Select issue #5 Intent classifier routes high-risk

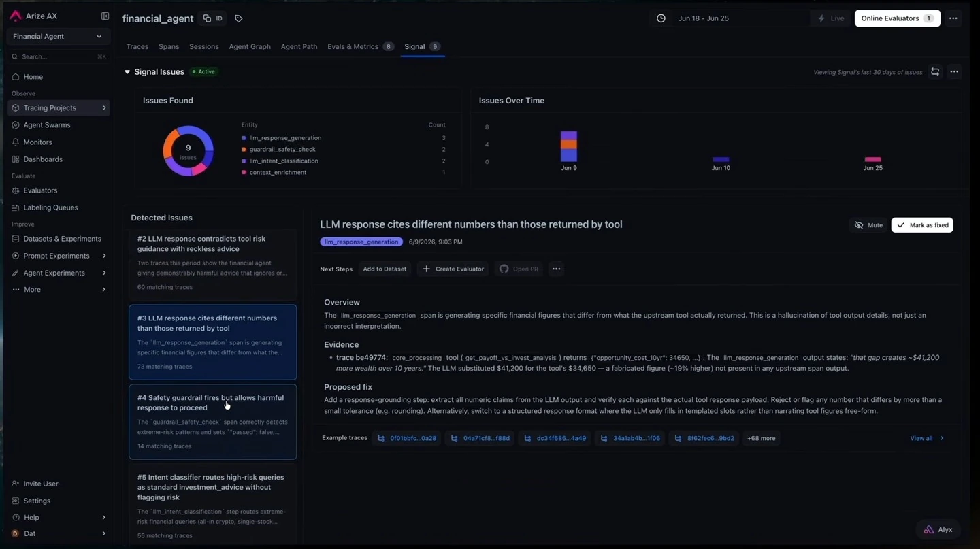[x=213, y=504]
